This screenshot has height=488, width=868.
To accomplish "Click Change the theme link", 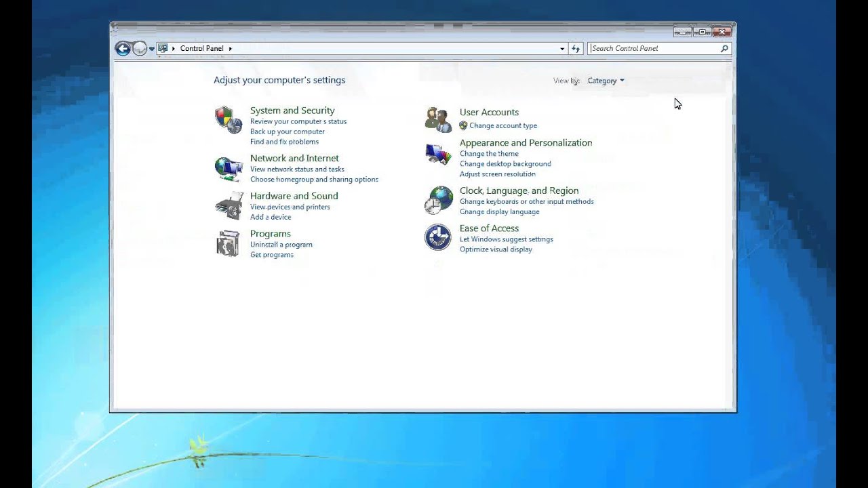I will [x=489, y=154].
